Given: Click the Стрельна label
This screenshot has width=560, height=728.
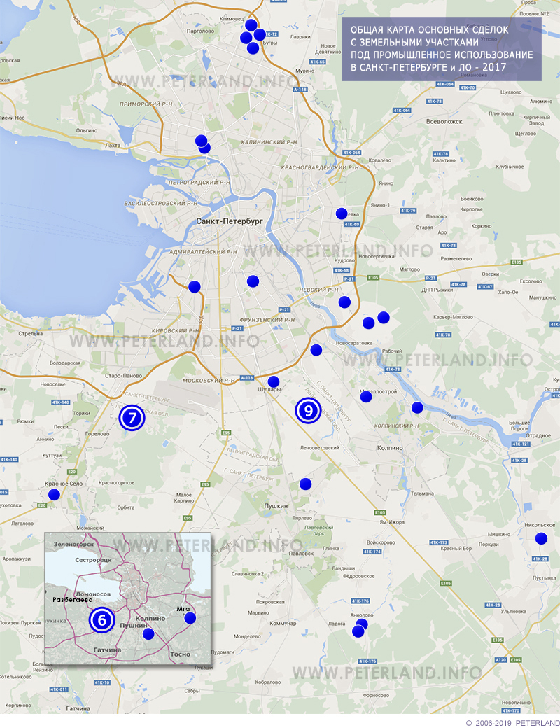Looking at the screenshot, I should 31,333.
